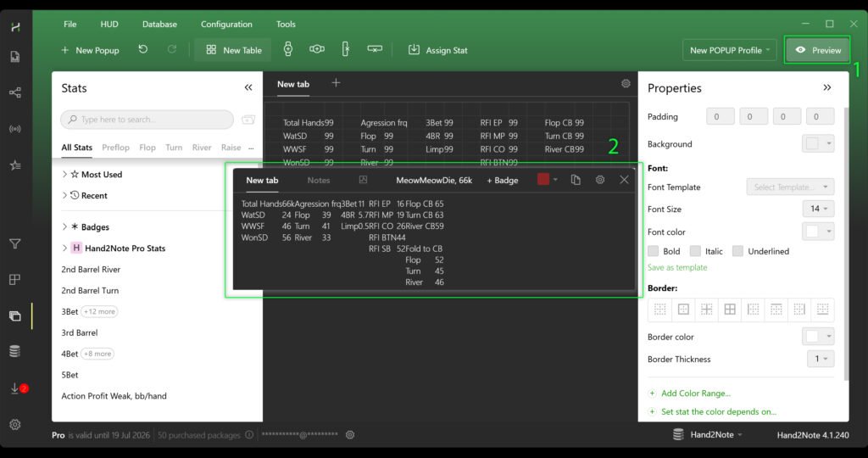Open the filter funnel icon in sidebar

14,244
